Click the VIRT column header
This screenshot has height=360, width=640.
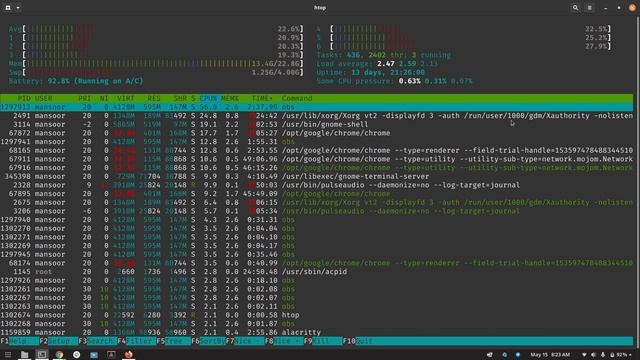[x=126, y=98]
